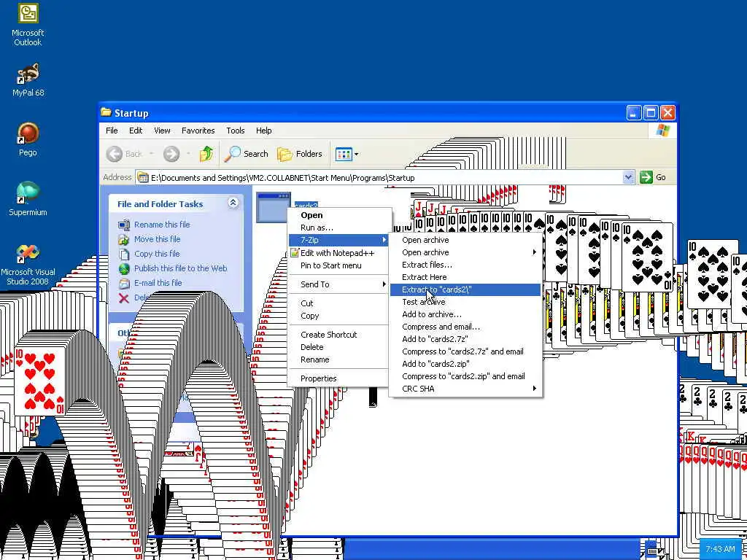747x560 pixels.
Task: Go up one folder level
Action: (x=206, y=154)
